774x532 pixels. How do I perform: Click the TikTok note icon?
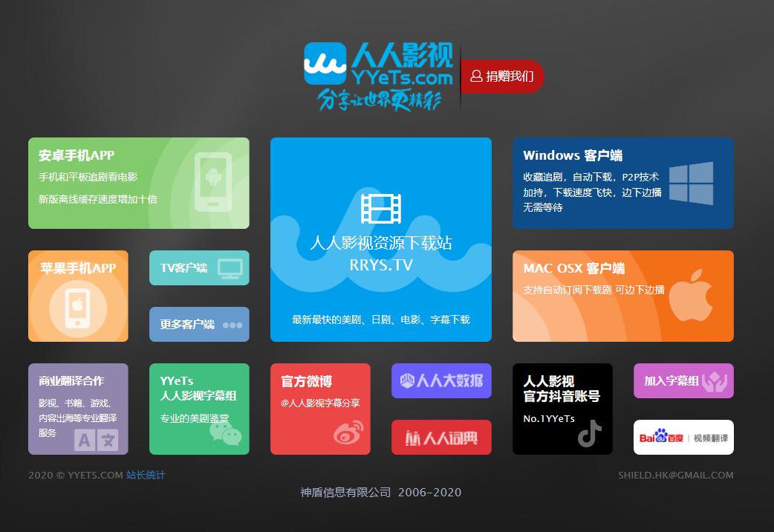click(589, 433)
